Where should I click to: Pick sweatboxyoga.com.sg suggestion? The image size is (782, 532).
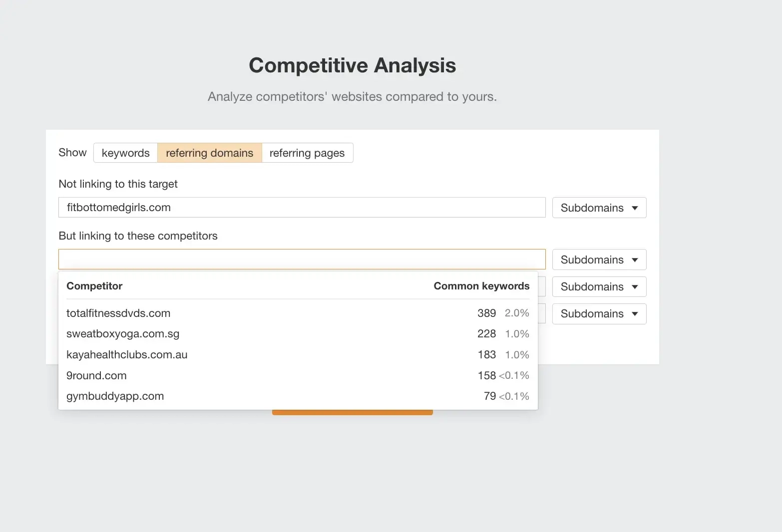click(123, 334)
